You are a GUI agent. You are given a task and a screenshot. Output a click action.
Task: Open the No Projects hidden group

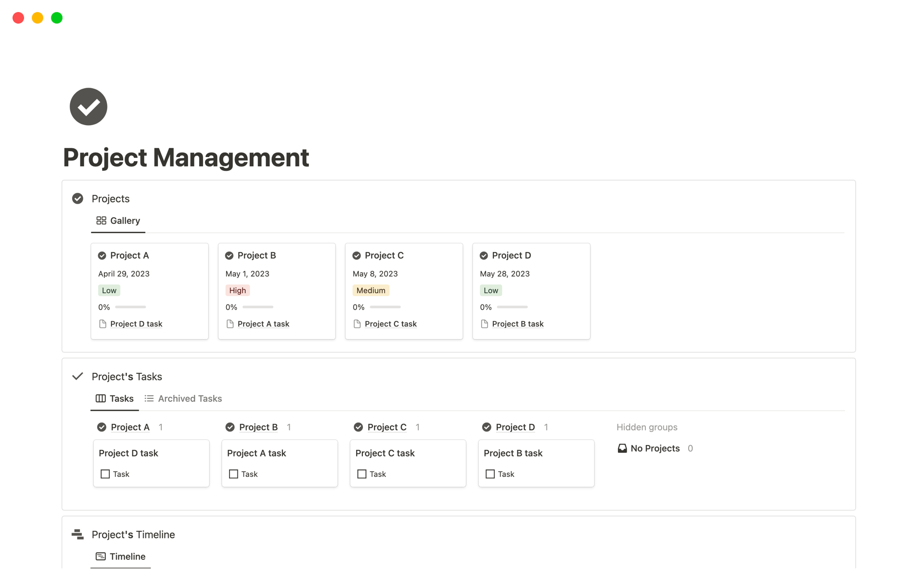point(654,448)
